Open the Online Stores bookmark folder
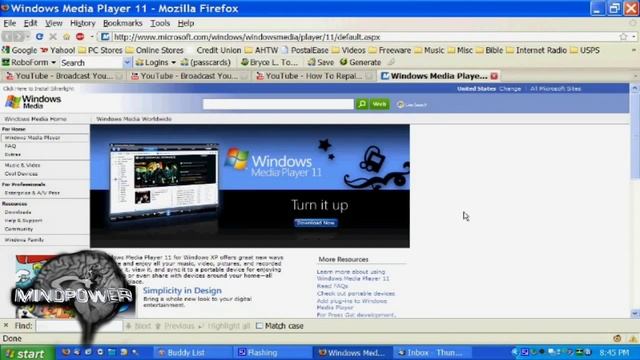 point(155,50)
